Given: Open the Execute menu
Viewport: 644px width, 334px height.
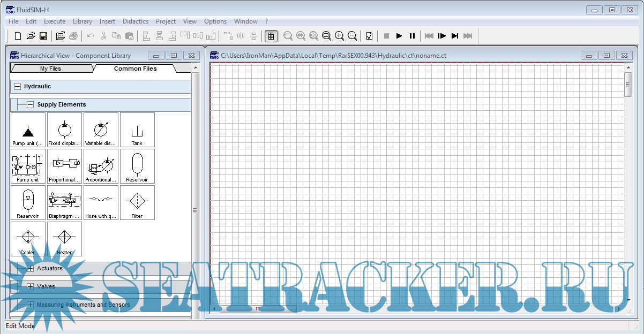Looking at the screenshot, I should pos(55,21).
